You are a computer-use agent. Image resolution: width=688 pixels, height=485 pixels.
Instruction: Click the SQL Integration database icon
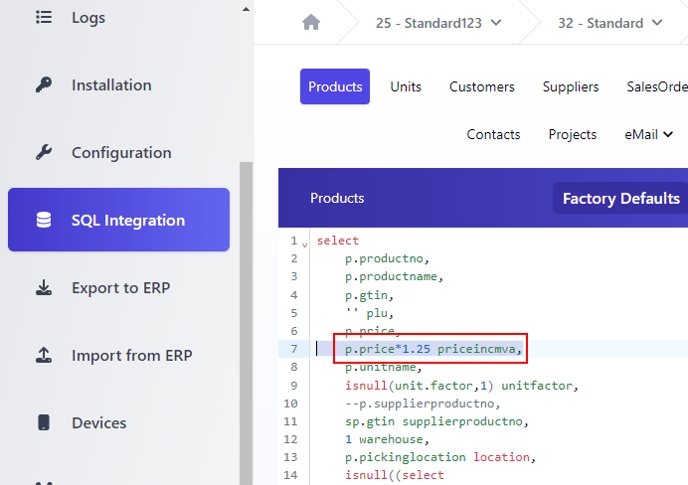click(44, 220)
